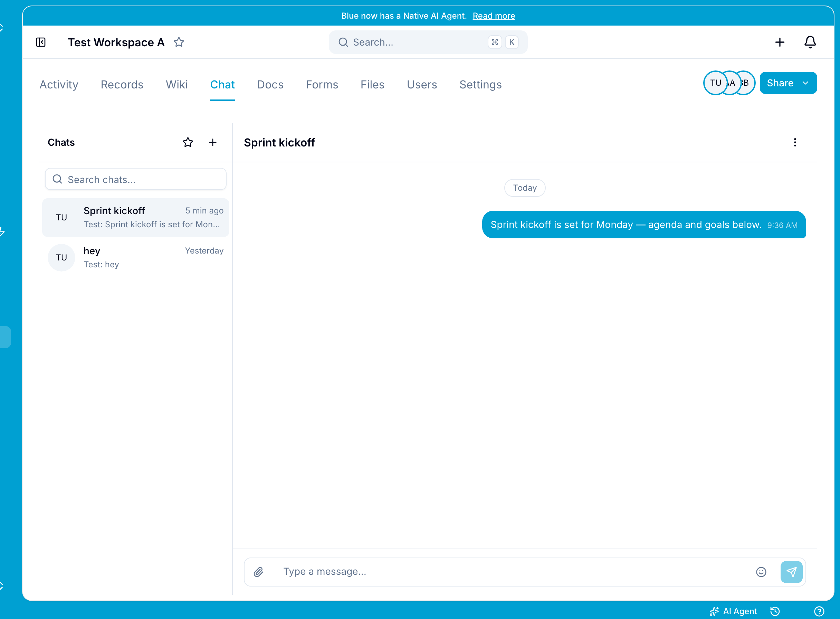Click the ⌘ K shortcut hint

[503, 42]
